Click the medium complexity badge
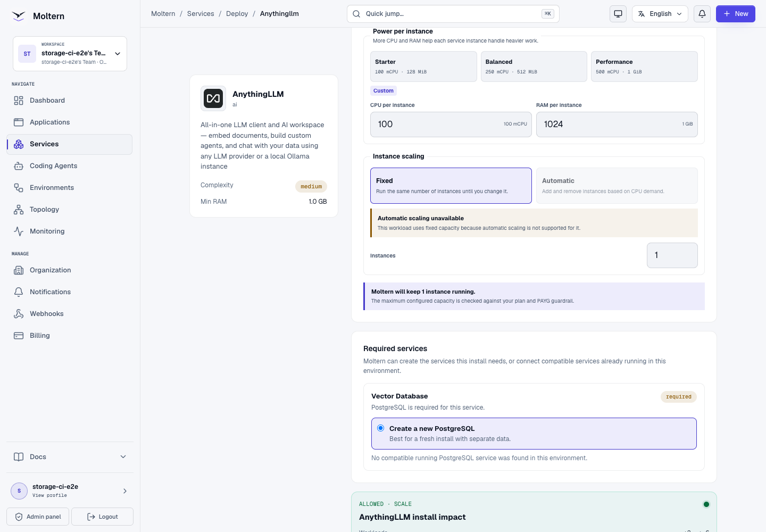Image resolution: width=766 pixels, height=532 pixels. click(311, 186)
